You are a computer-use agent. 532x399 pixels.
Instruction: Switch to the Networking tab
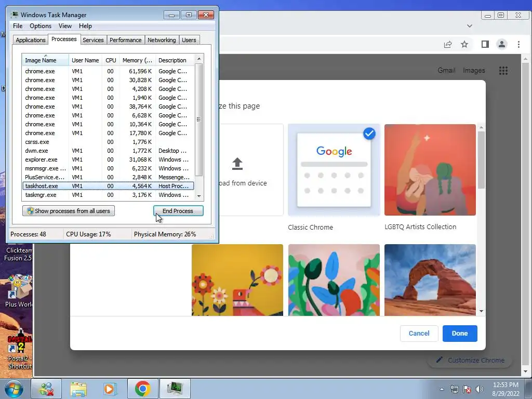point(162,40)
